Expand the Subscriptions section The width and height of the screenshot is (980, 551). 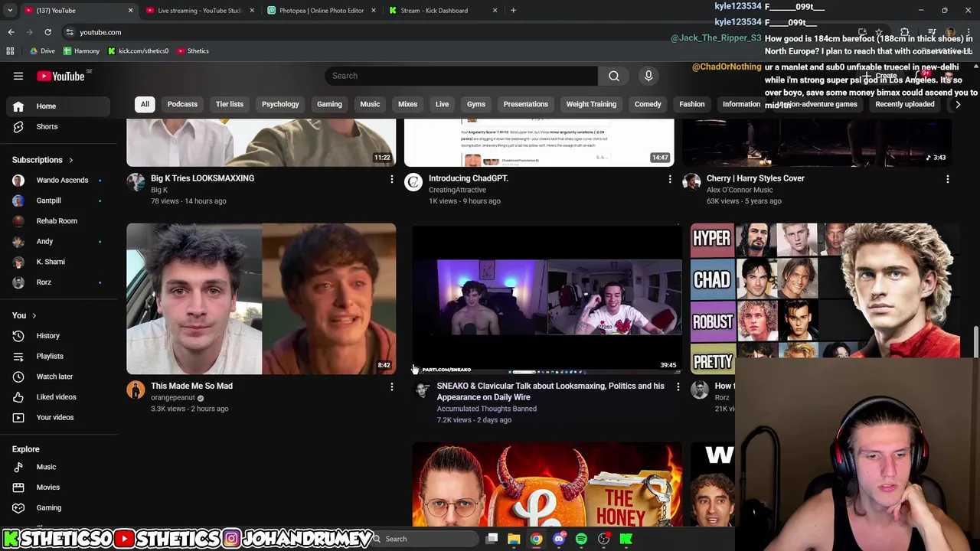click(43, 160)
